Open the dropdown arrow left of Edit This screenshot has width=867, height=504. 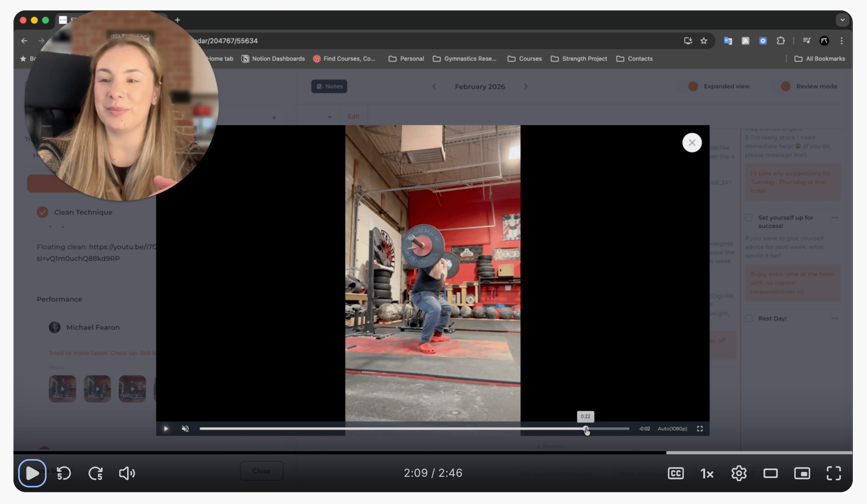pos(329,117)
